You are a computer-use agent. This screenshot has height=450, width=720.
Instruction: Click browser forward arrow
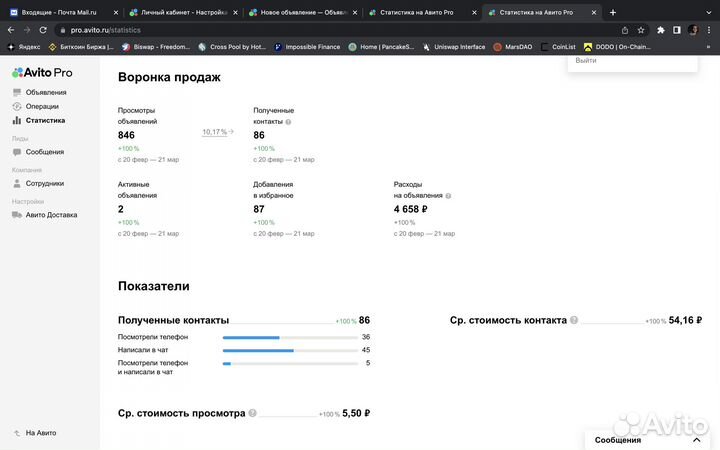27,30
